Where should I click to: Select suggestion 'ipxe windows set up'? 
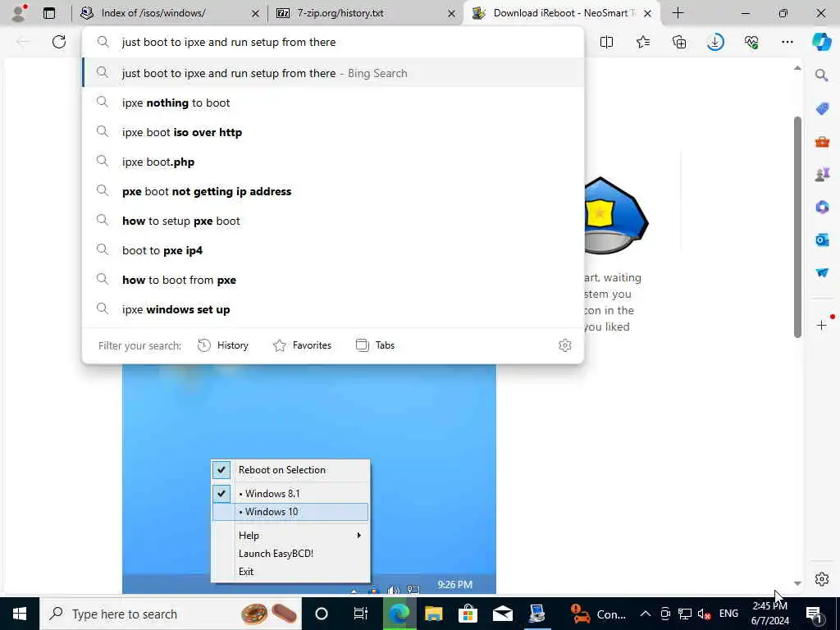pyautogui.click(x=333, y=308)
